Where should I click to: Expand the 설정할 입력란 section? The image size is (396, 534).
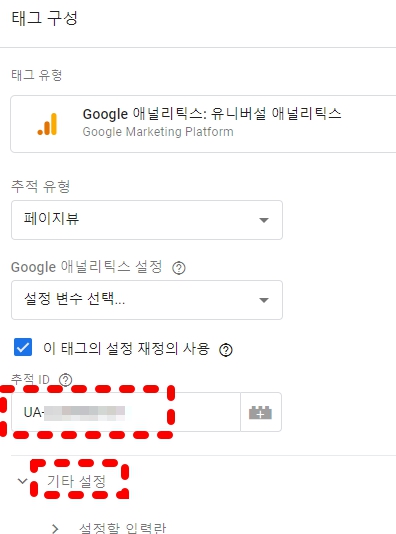(x=55, y=529)
